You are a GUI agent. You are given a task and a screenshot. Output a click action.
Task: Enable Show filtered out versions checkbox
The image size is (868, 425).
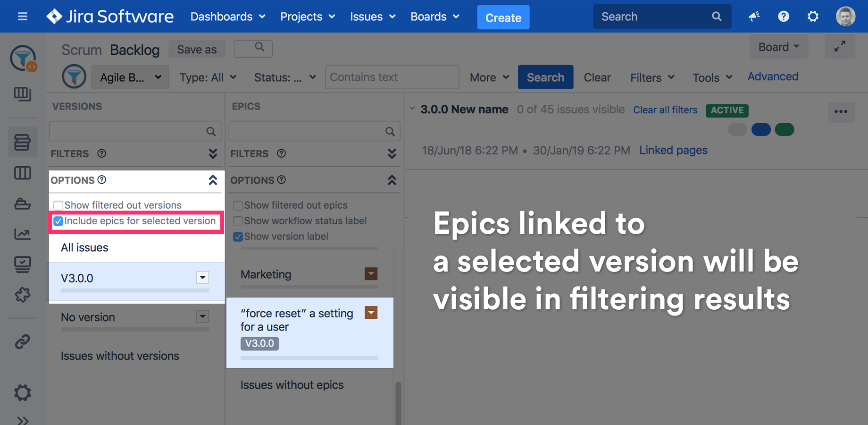click(58, 205)
